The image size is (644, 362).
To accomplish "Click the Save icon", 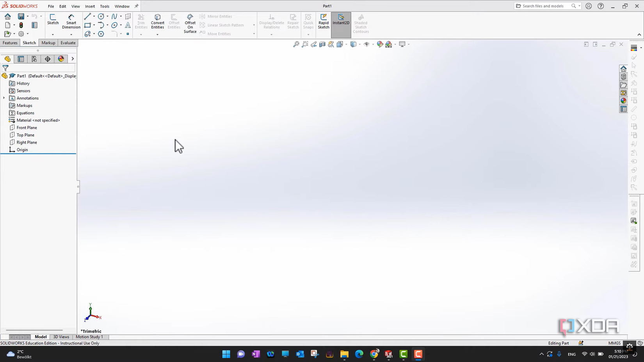I will pos(21,16).
